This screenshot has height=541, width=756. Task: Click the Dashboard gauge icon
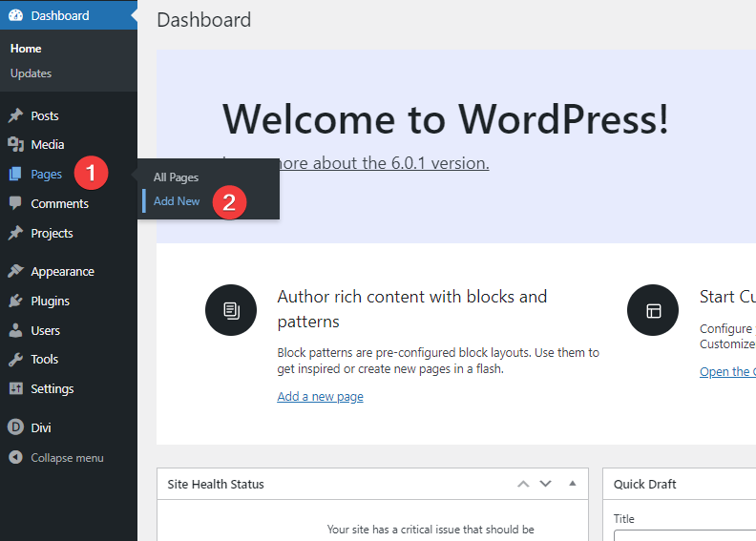pyautogui.click(x=15, y=15)
